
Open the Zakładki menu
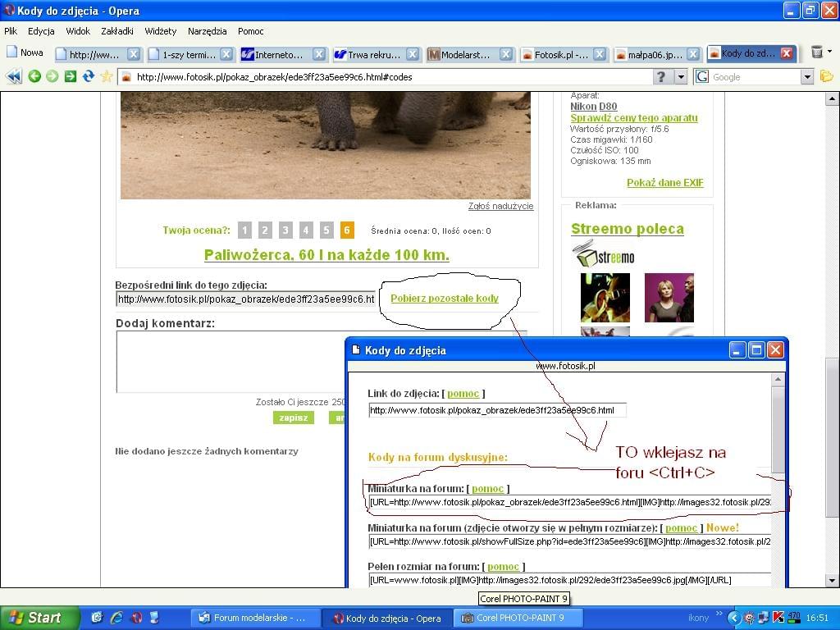click(117, 31)
